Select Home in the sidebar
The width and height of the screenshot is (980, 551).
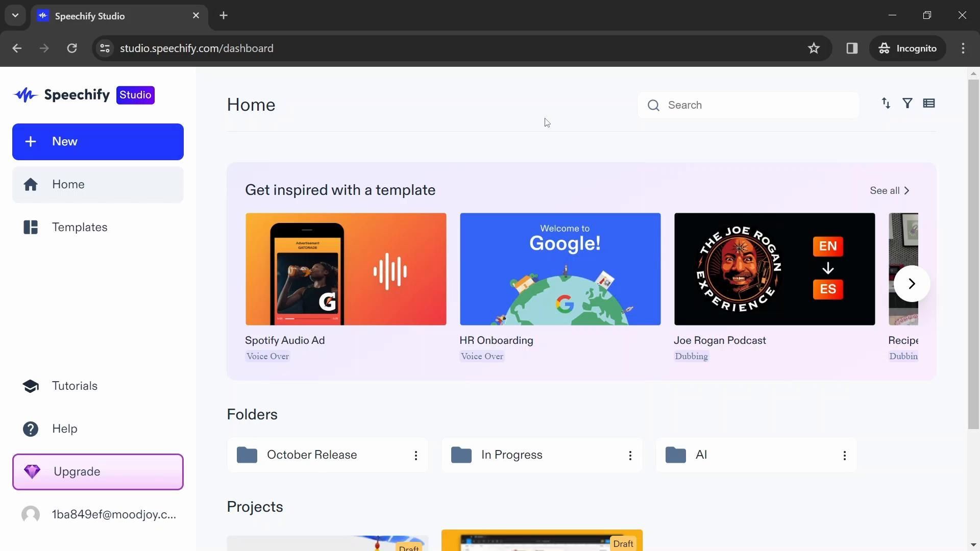pos(68,185)
